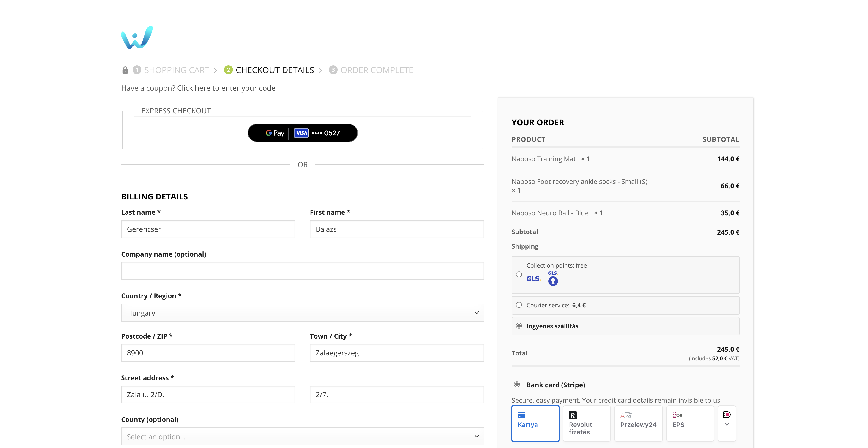Screen dimensions: 868x448
Task: Click the step 2 green circle badge
Action: [x=228, y=70]
